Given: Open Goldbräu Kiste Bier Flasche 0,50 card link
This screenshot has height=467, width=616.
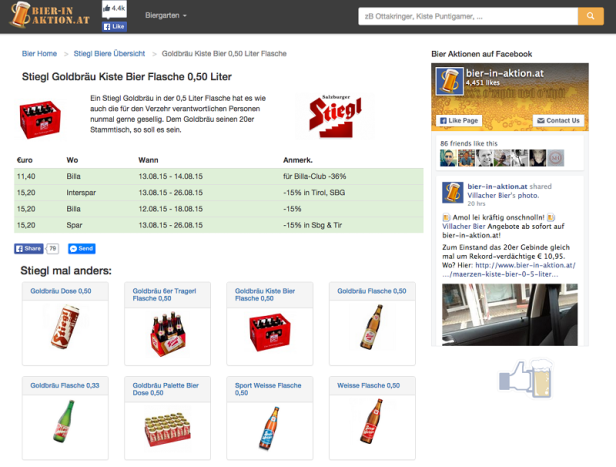Looking at the screenshot, I should coord(265,295).
